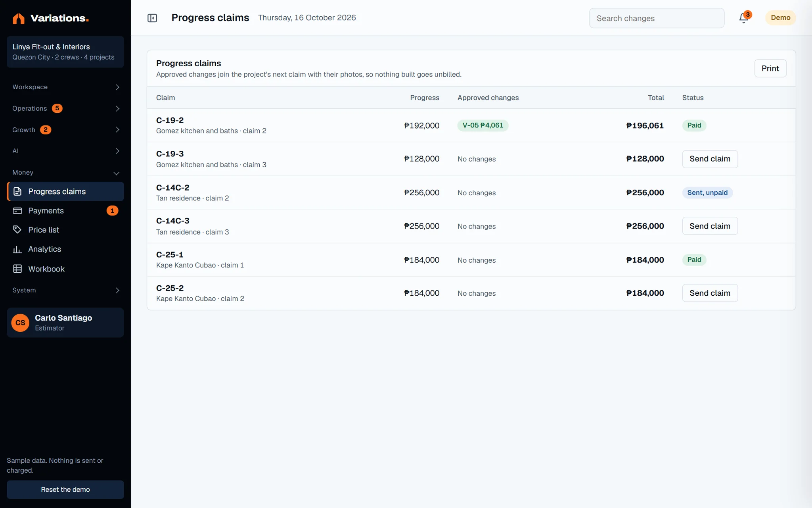Click the Operations badge showing 5
This screenshot has width=812, height=508.
point(57,108)
